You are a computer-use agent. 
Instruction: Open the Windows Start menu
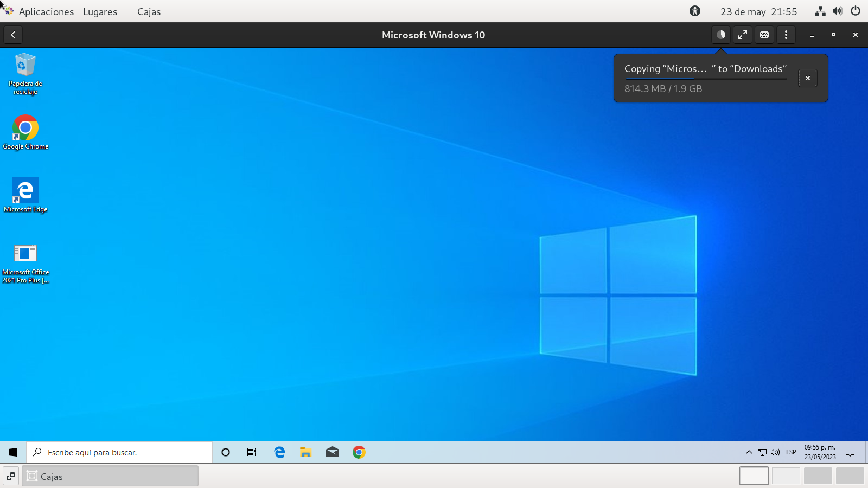13,452
